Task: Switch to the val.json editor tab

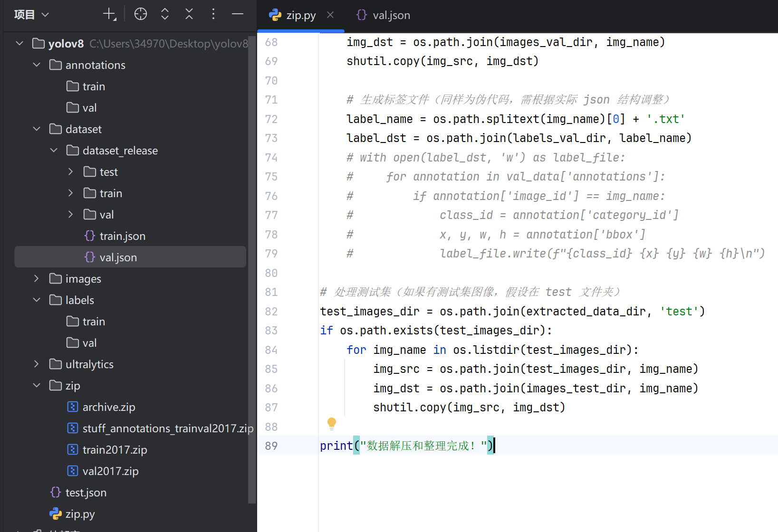Action: pos(383,15)
